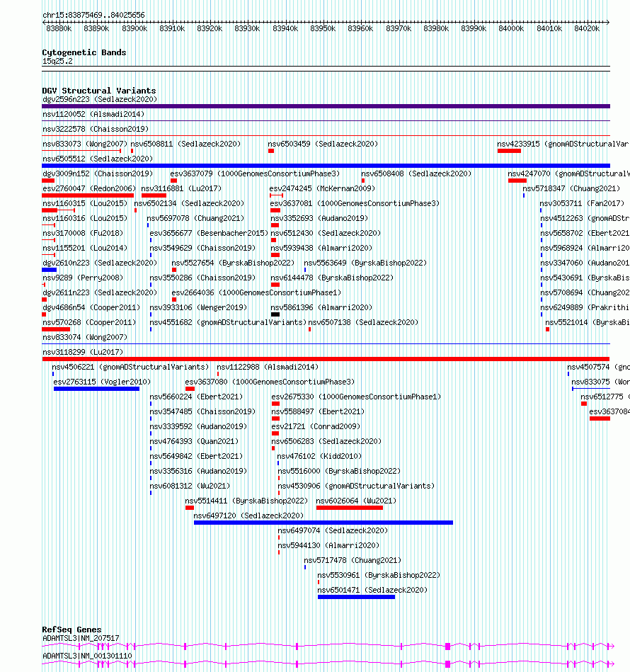Open the esv3637079 1000GenomesConsortiumPhase3 label

(255, 173)
